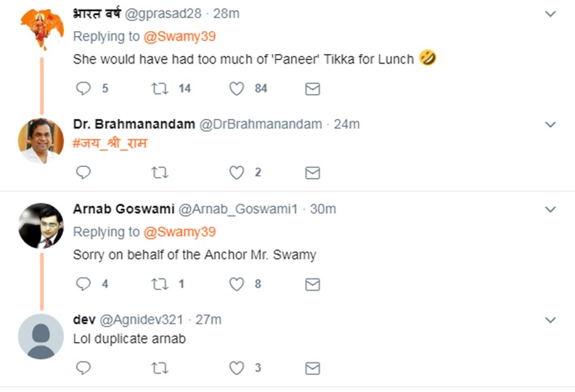Open the #जय_श्री_राम hashtag link
Viewport: 575px width, 392px height.
[110, 143]
